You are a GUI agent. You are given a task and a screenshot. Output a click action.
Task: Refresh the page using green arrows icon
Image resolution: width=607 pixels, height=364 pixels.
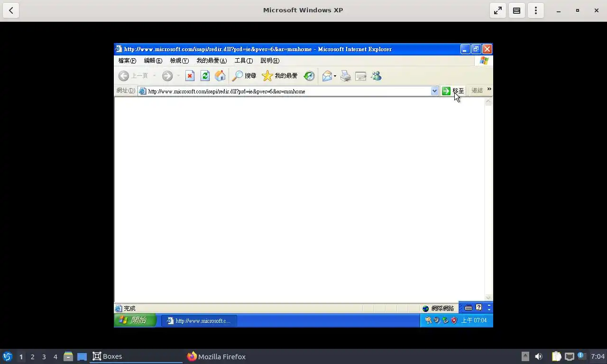(205, 76)
